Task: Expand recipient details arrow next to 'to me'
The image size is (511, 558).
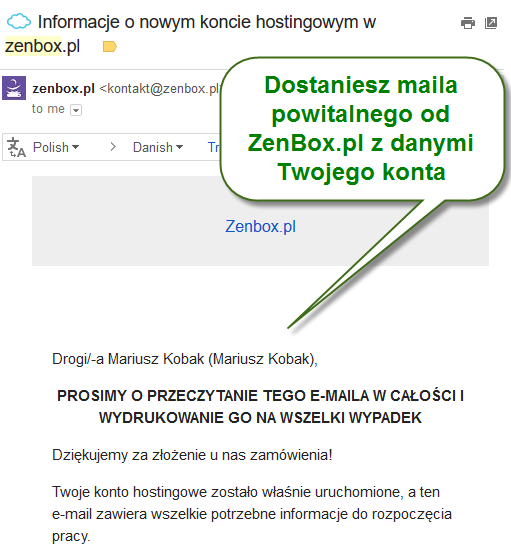Action: click(76, 110)
